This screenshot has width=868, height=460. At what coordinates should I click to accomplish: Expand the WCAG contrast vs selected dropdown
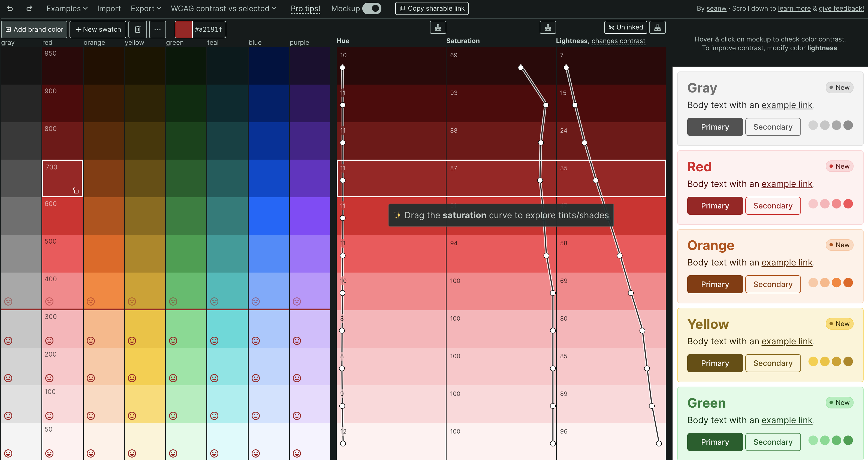tap(223, 8)
